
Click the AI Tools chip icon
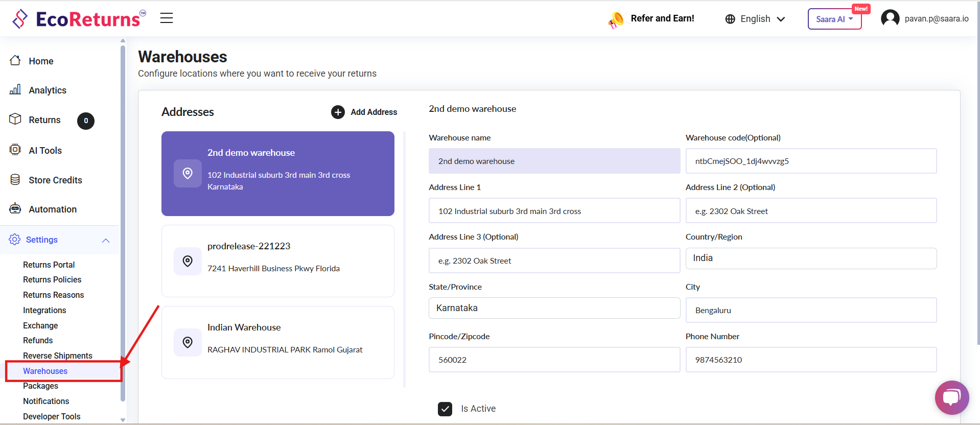pos(15,150)
